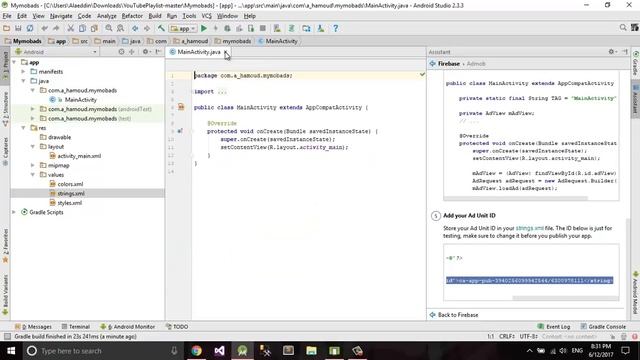640x360 pixels.
Task: Open the app run configuration dropdown
Action: point(183,29)
